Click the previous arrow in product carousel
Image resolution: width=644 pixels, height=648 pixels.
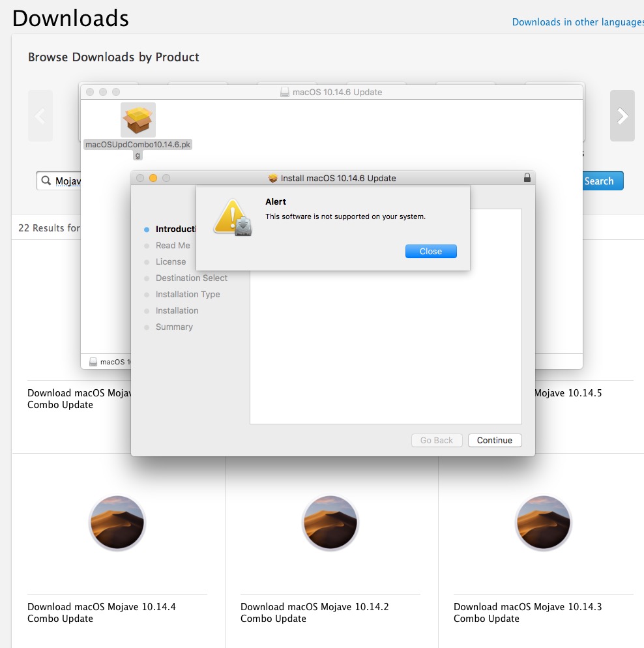pyautogui.click(x=40, y=116)
